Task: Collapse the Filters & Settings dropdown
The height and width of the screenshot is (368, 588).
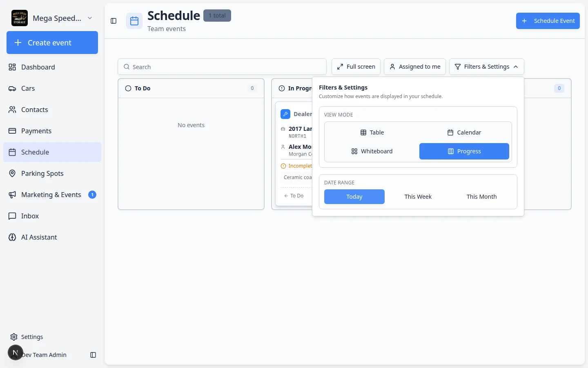Action: (486, 67)
